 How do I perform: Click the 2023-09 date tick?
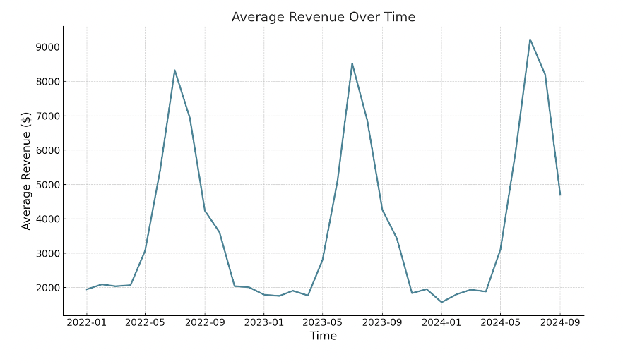[382, 323]
